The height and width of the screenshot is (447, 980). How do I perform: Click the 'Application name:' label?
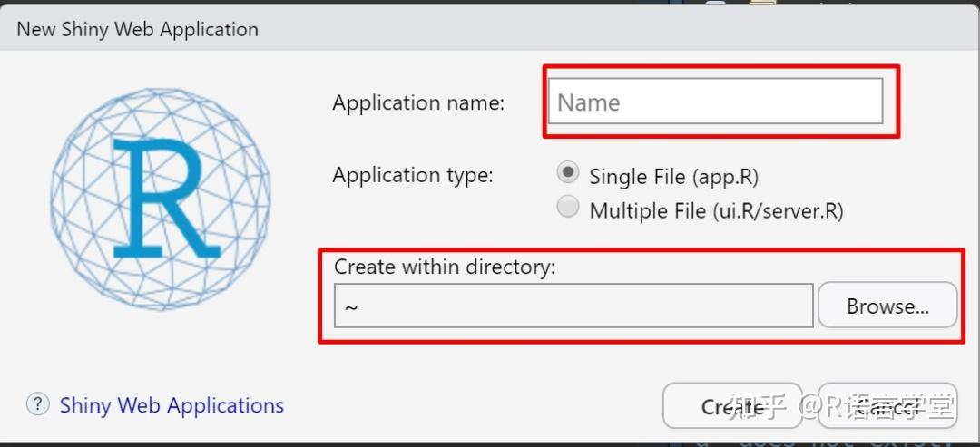(418, 102)
